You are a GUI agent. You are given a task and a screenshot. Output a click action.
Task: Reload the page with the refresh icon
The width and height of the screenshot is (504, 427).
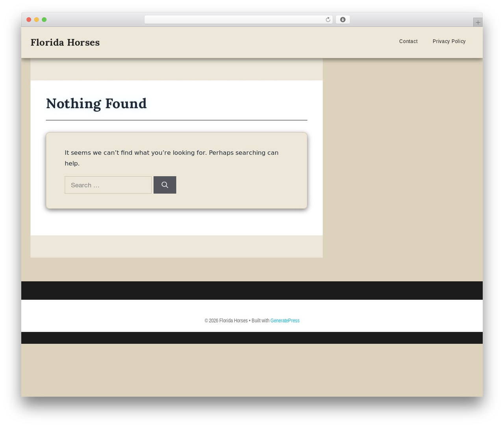[x=328, y=20]
